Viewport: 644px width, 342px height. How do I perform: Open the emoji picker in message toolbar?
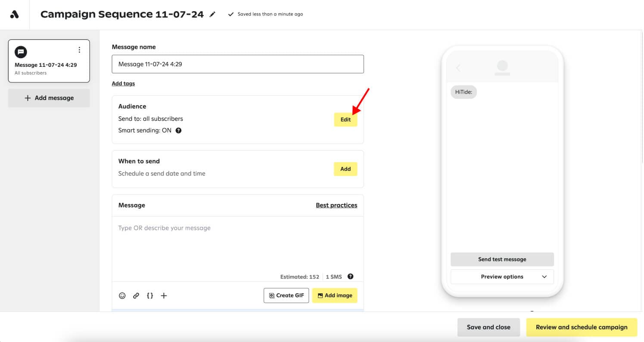click(x=122, y=296)
